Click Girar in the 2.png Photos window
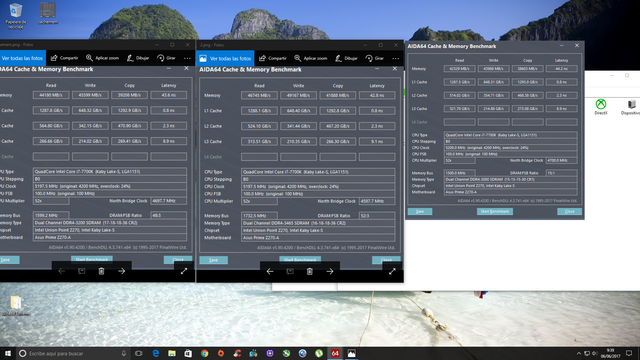The width and height of the screenshot is (640, 360). [375, 58]
